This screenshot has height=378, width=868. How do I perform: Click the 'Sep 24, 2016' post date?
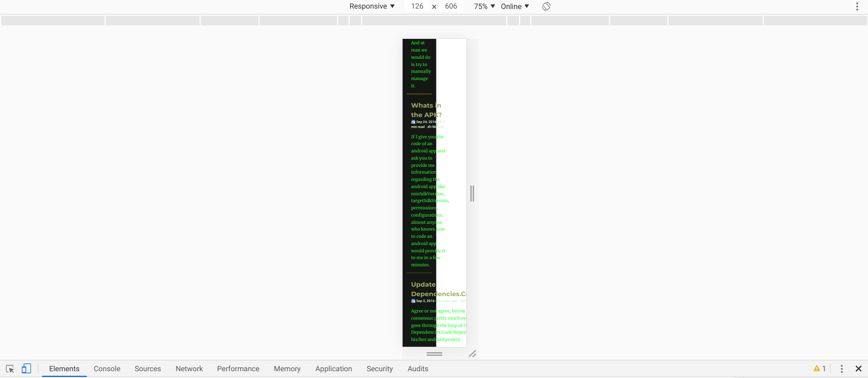426,122
